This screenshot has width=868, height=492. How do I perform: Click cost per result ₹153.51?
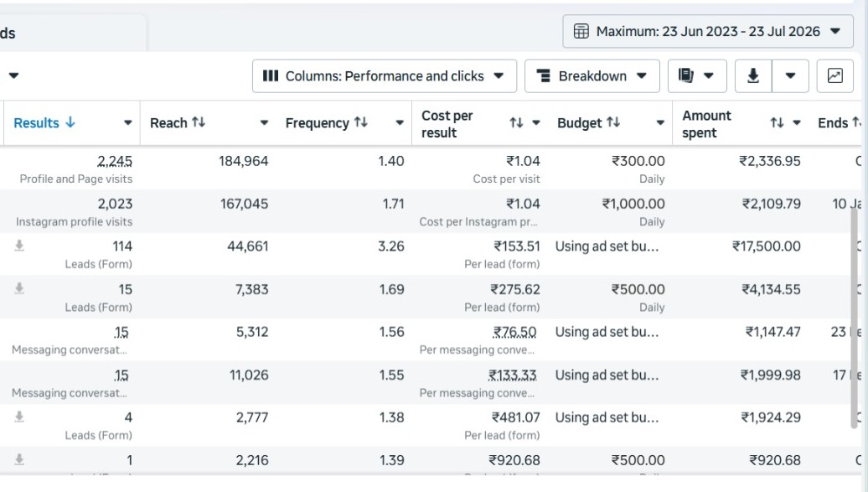point(517,246)
